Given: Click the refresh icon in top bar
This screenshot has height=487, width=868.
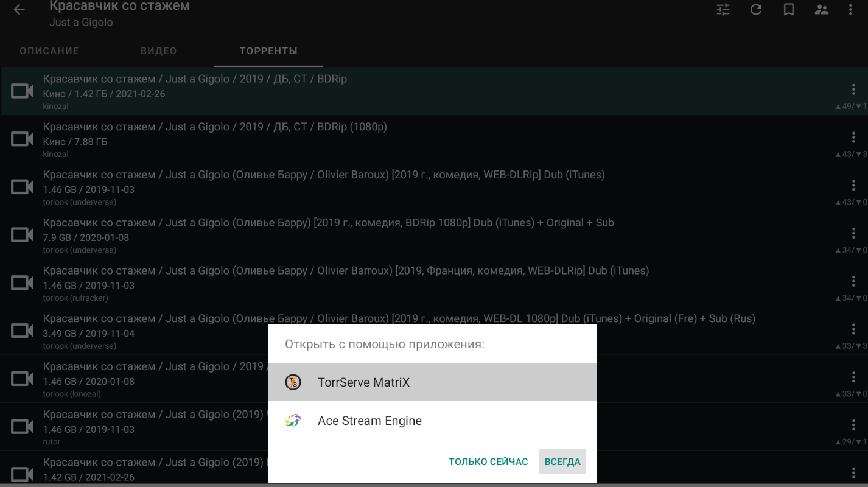Looking at the screenshot, I should click(756, 10).
